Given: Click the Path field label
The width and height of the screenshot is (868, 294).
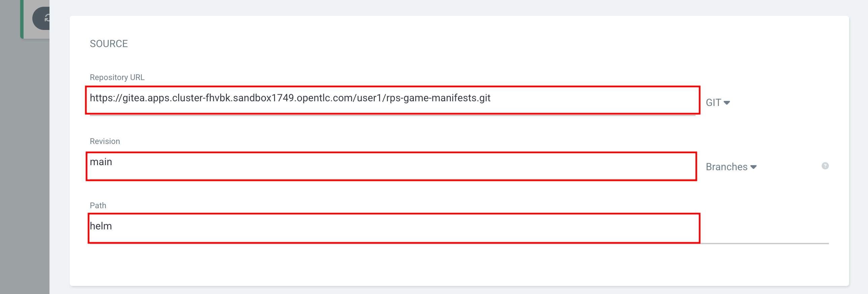Looking at the screenshot, I should (x=98, y=206).
